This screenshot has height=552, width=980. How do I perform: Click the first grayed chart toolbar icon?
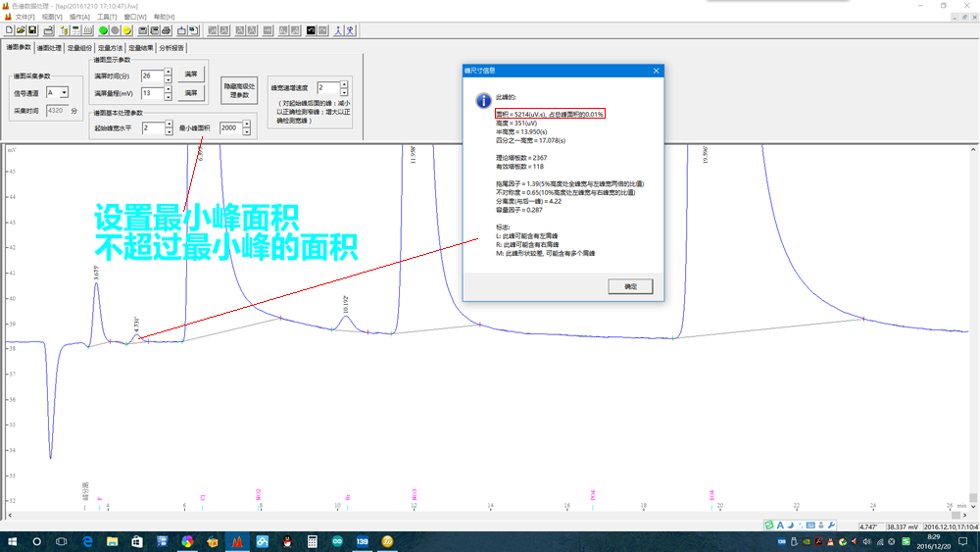213,30
